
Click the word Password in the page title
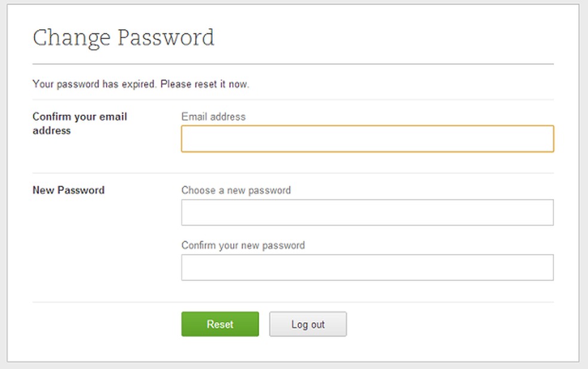tap(166, 38)
